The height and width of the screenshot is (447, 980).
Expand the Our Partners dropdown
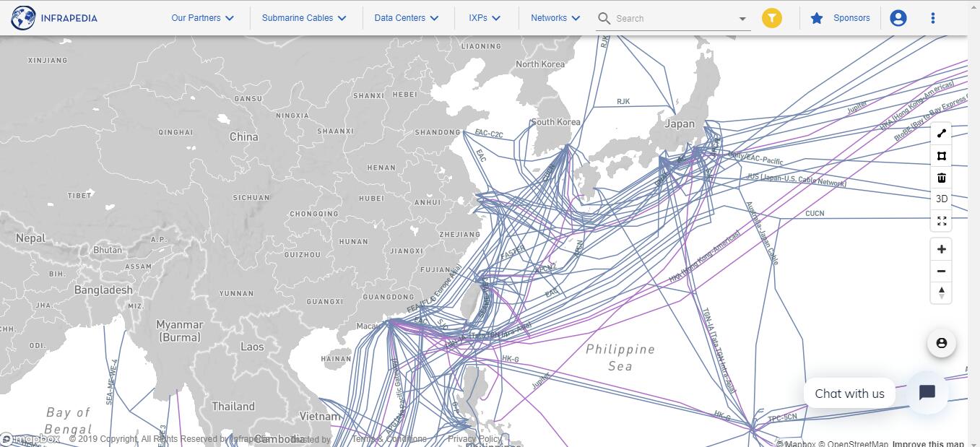202,18
